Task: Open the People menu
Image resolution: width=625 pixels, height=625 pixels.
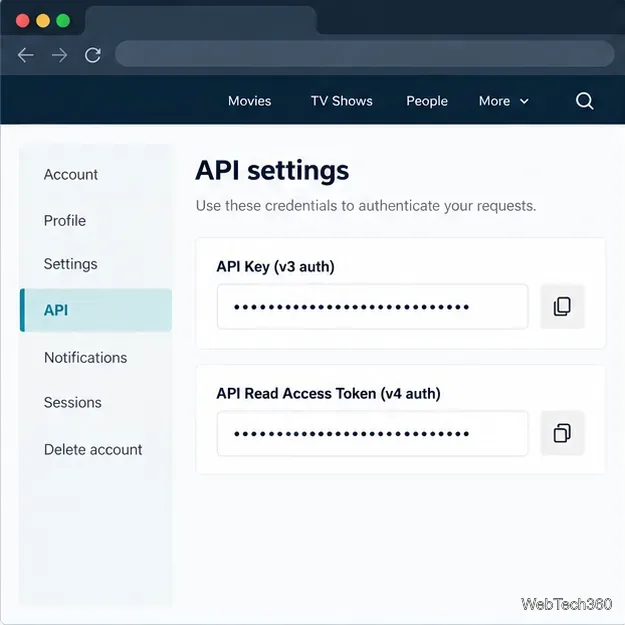Action: click(427, 101)
